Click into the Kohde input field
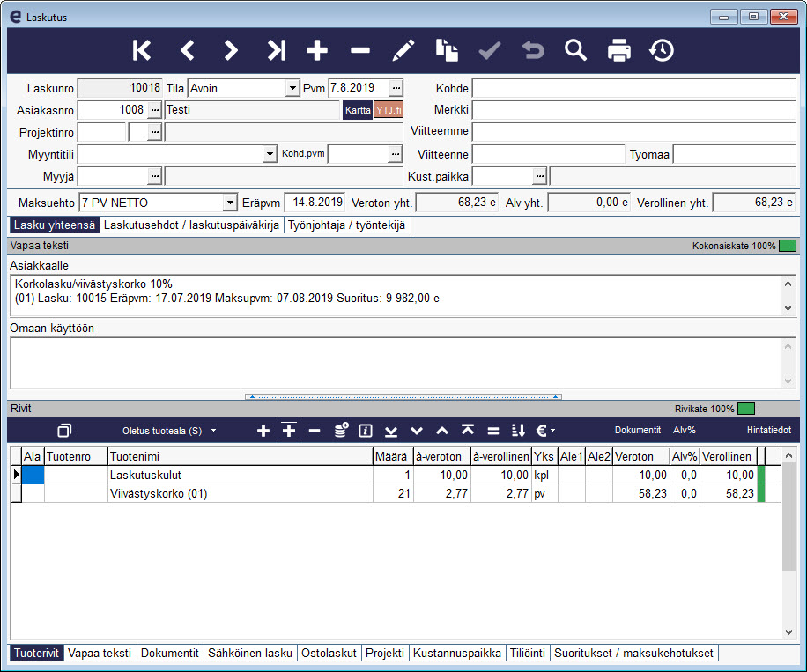807x672 pixels. [634, 88]
